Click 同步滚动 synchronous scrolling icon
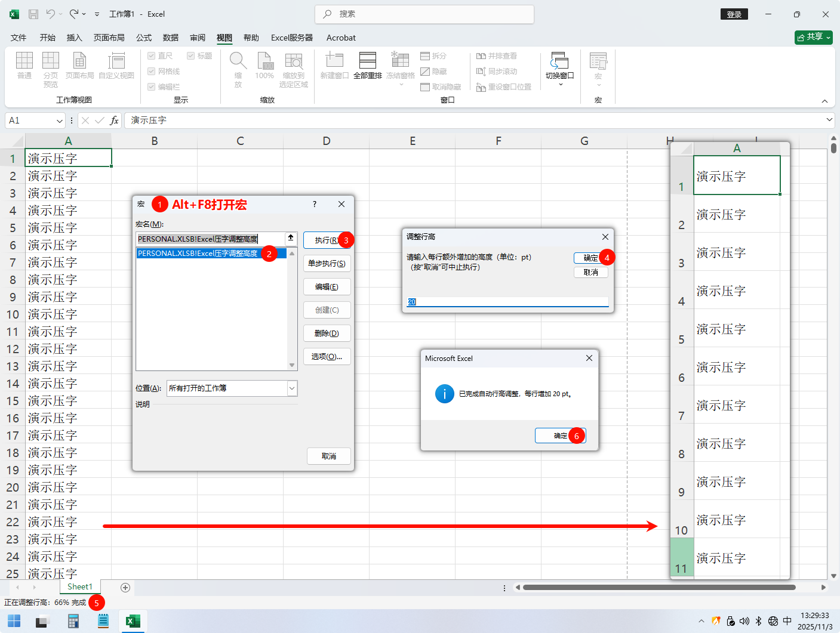 [481, 72]
